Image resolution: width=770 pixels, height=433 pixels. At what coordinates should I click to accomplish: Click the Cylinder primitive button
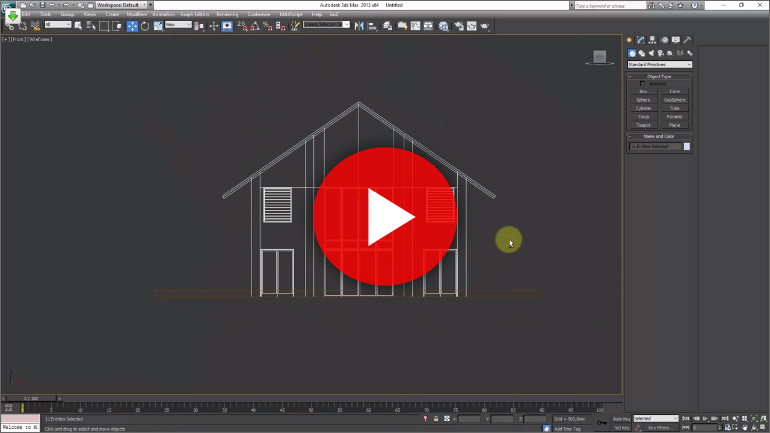(x=643, y=108)
